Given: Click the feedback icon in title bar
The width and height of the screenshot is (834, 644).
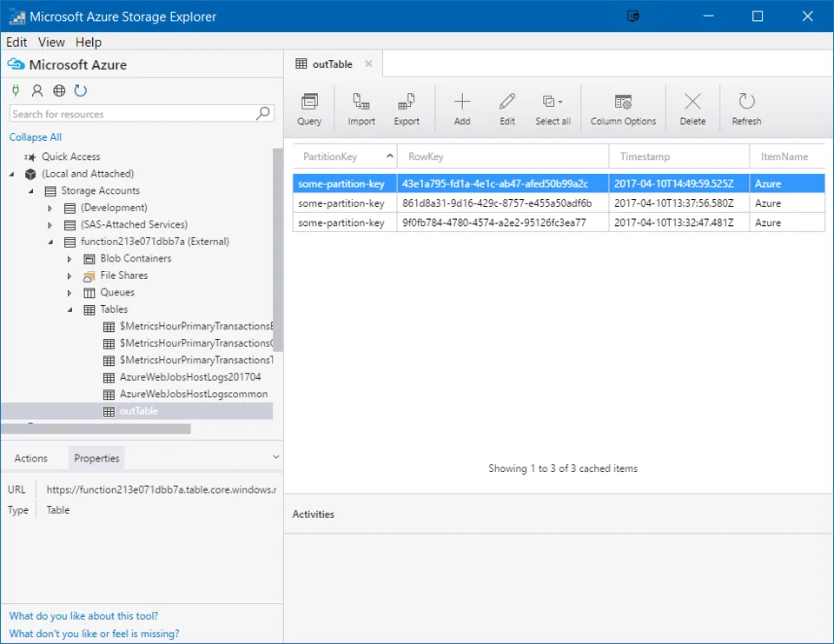Looking at the screenshot, I should pos(632,16).
